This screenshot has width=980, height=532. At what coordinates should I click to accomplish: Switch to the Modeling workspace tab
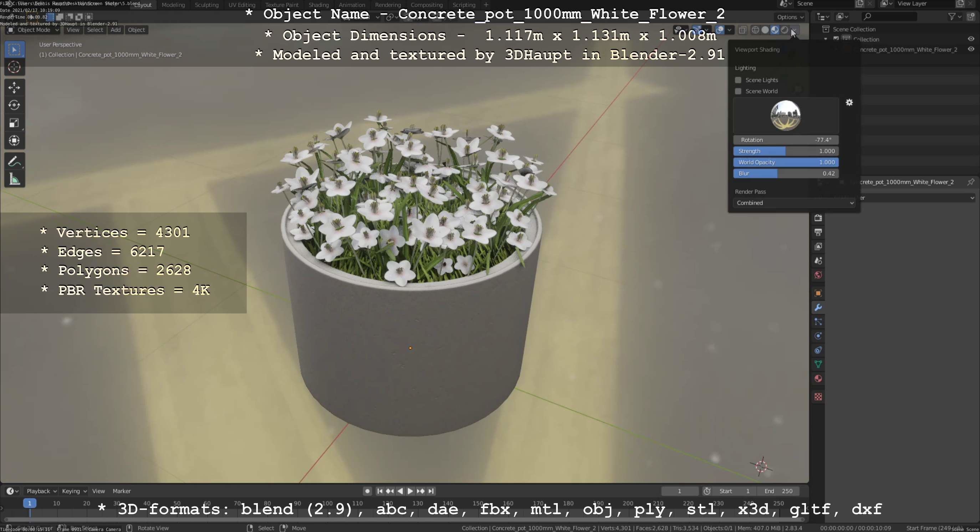pyautogui.click(x=173, y=5)
